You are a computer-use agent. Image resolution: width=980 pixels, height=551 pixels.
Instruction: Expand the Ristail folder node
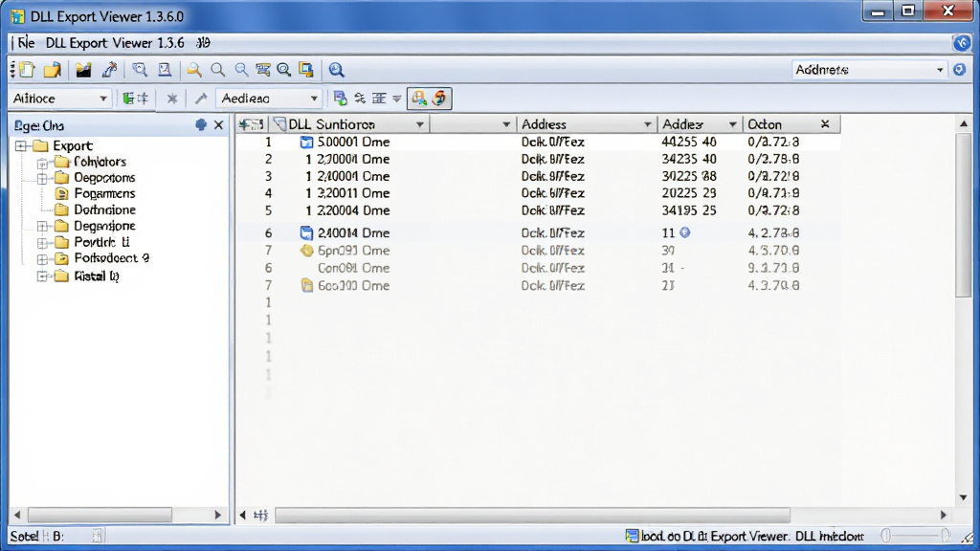[x=42, y=276]
